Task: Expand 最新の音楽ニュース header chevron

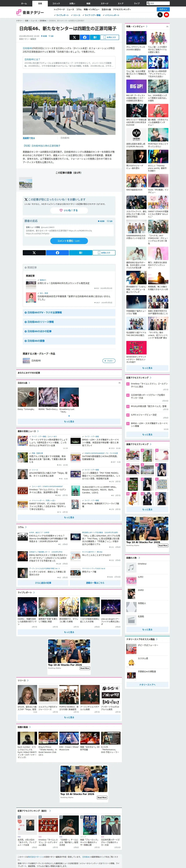Action: 38,431
